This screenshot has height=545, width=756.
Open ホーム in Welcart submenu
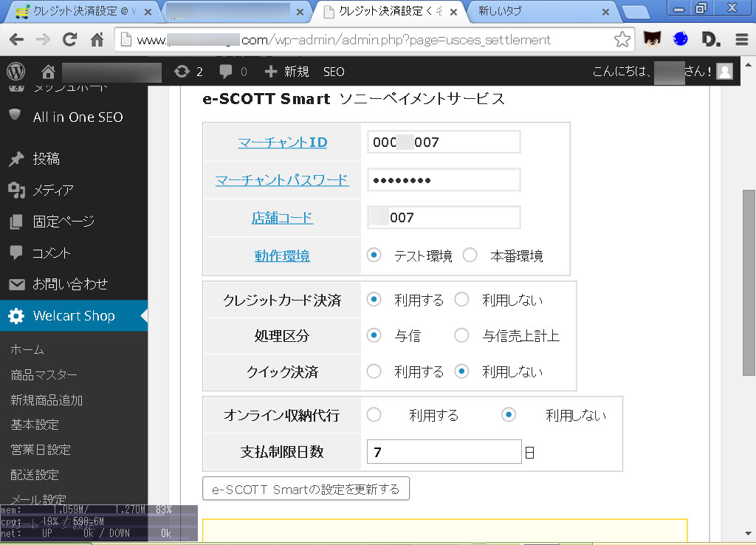tap(27, 349)
